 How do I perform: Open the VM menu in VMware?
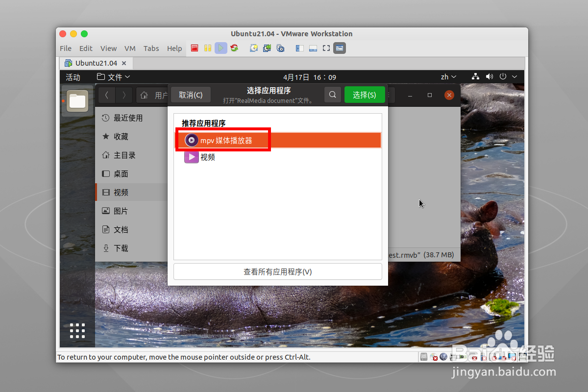point(130,49)
